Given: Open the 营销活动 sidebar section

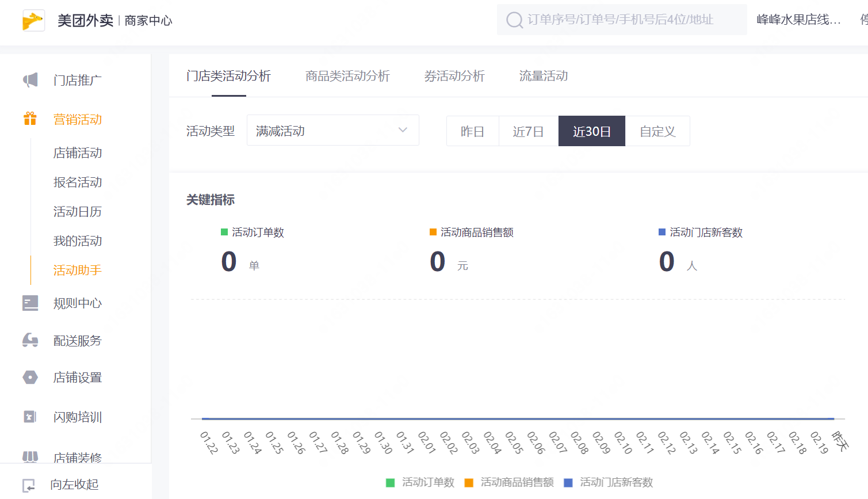Looking at the screenshot, I should tap(78, 119).
